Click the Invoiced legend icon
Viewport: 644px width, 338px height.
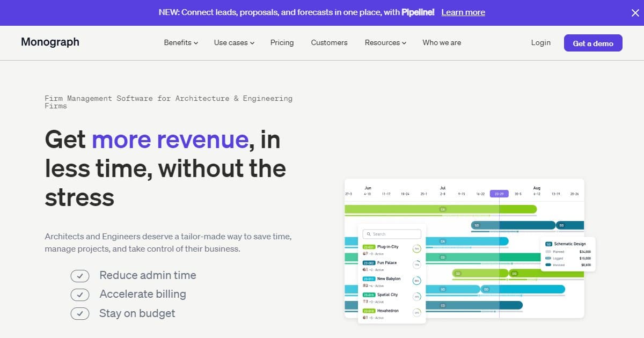(x=548, y=265)
